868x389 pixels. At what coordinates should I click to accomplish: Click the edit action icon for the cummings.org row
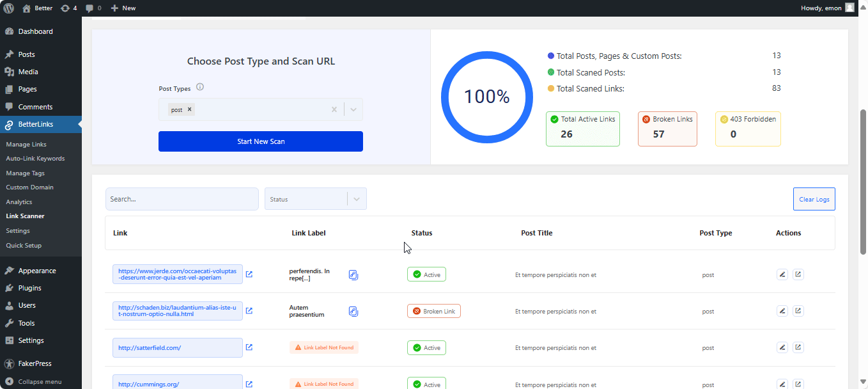pos(782,384)
